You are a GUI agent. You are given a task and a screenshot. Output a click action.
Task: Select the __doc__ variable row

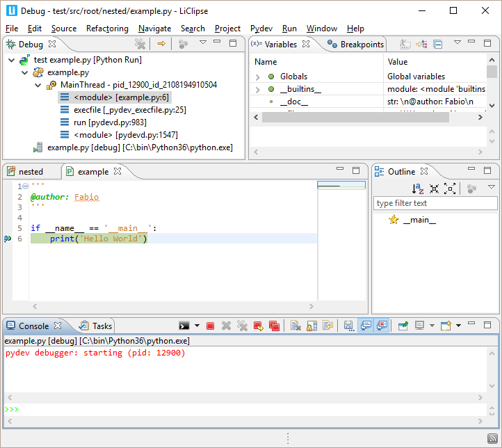[370, 102]
